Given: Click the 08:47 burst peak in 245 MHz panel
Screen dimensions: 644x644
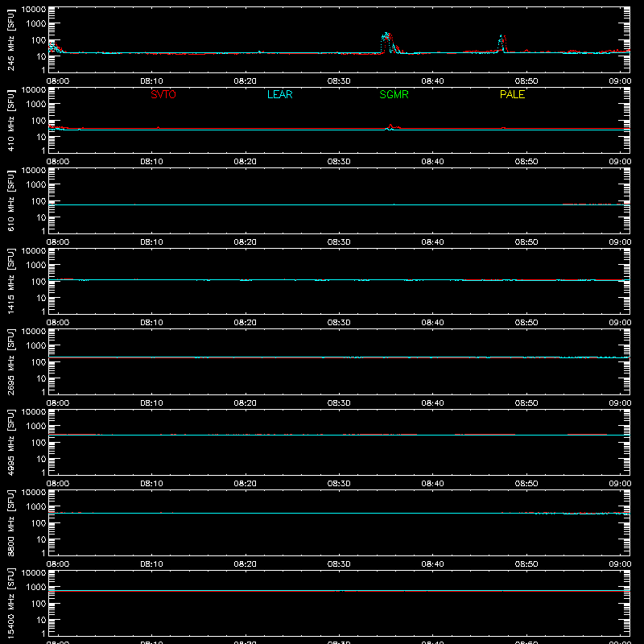Looking at the screenshot, I should point(502,43).
